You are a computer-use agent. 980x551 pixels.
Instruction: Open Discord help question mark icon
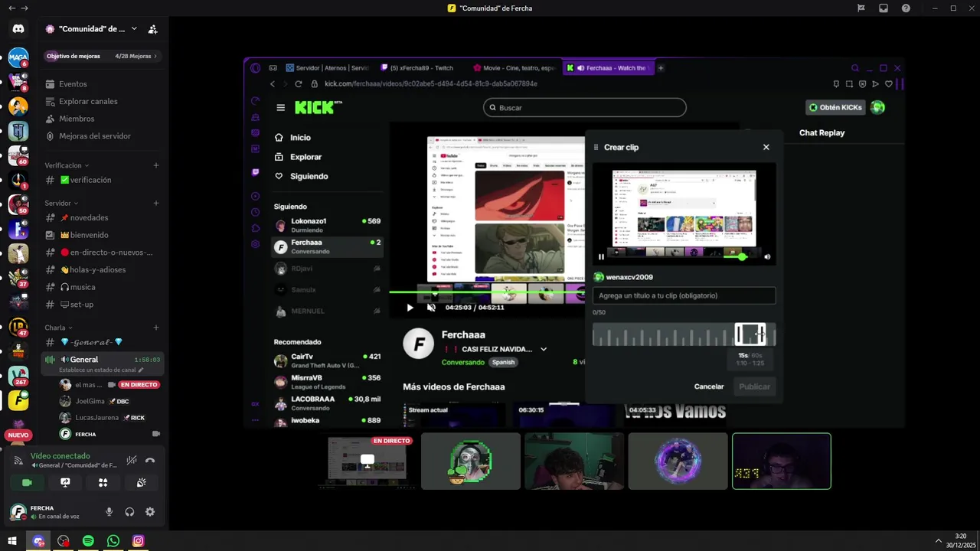point(906,8)
